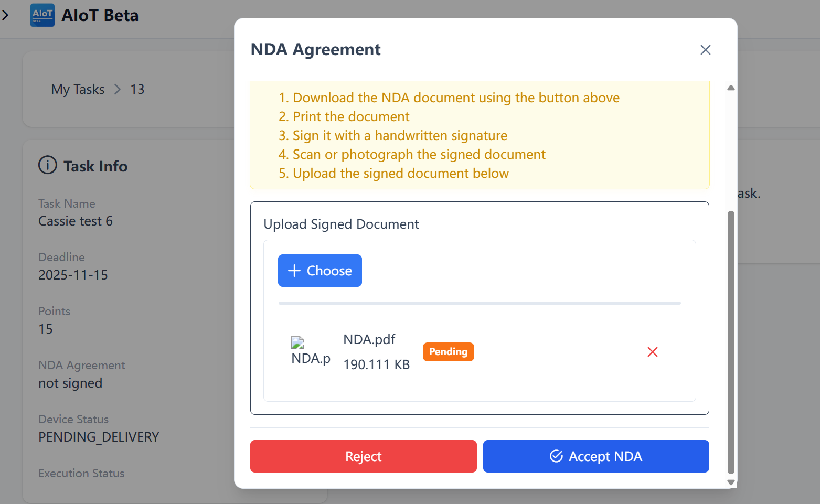Click the dialog's vertical scrollbar thumb

[x=731, y=342]
